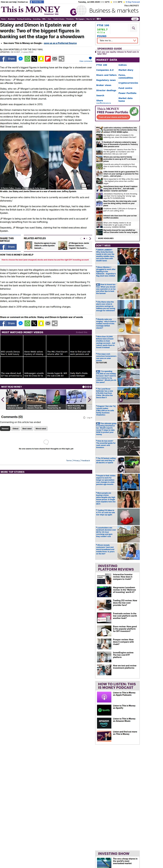This screenshot has width=163, height=868.
Task: Click X icon in bottom share bar
Action: click(x=34, y=323)
